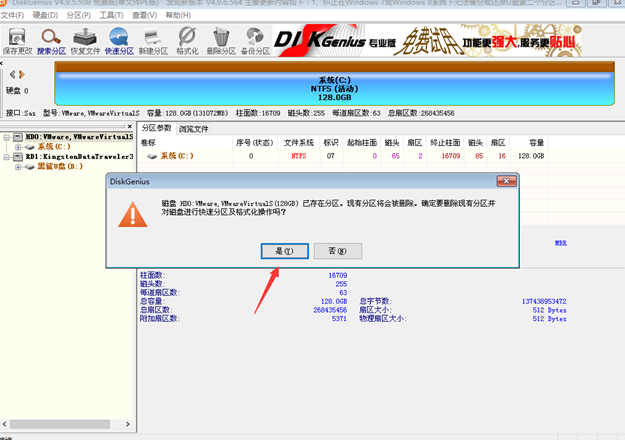Collapse the HD0 VMware disk node
625x440 pixels.
6,137
